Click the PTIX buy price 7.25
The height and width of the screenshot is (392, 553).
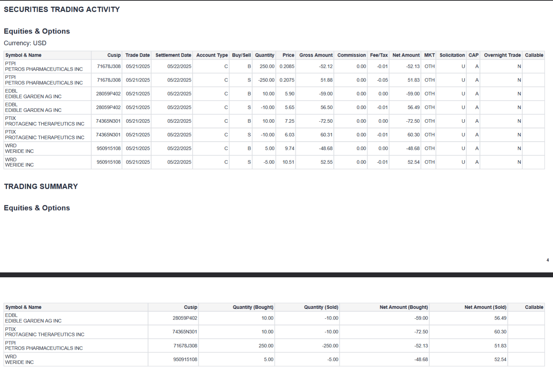coord(290,121)
